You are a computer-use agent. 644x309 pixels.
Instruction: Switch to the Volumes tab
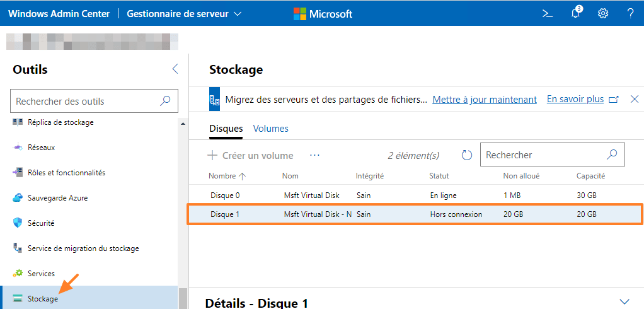(270, 129)
